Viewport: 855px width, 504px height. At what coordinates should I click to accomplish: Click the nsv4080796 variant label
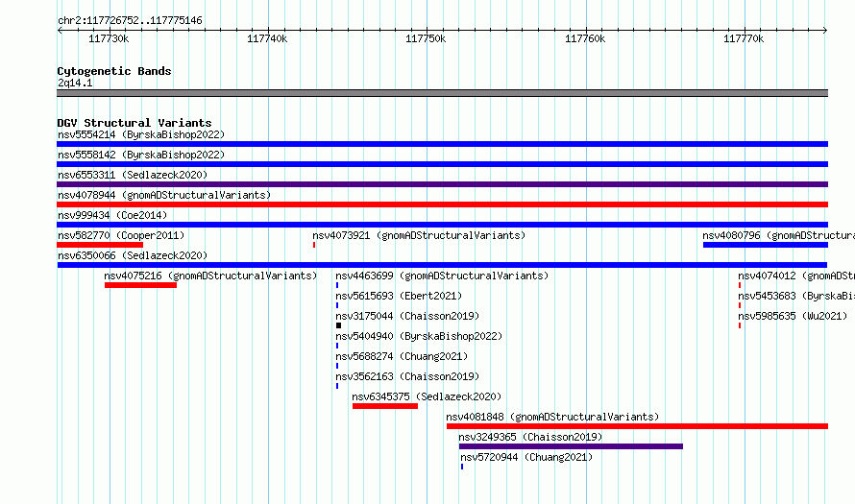coord(779,235)
